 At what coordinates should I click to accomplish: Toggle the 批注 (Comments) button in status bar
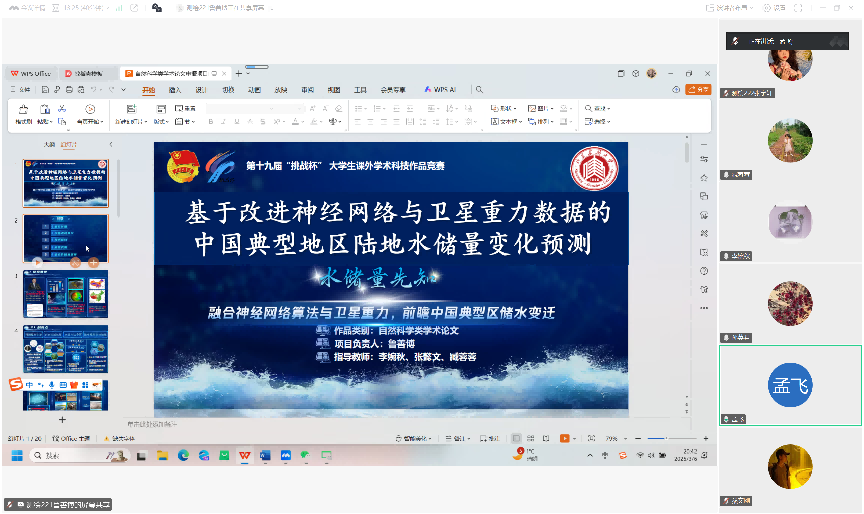[489, 439]
